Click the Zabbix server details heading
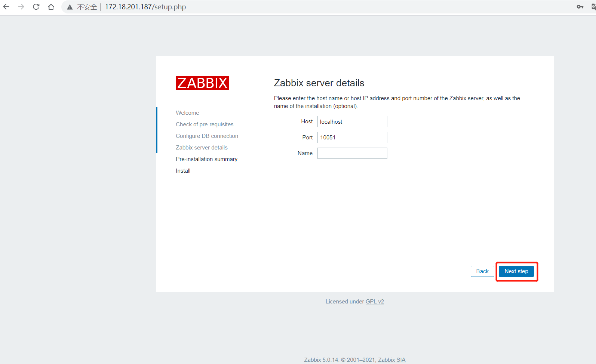The height and width of the screenshot is (364, 596). tap(319, 83)
